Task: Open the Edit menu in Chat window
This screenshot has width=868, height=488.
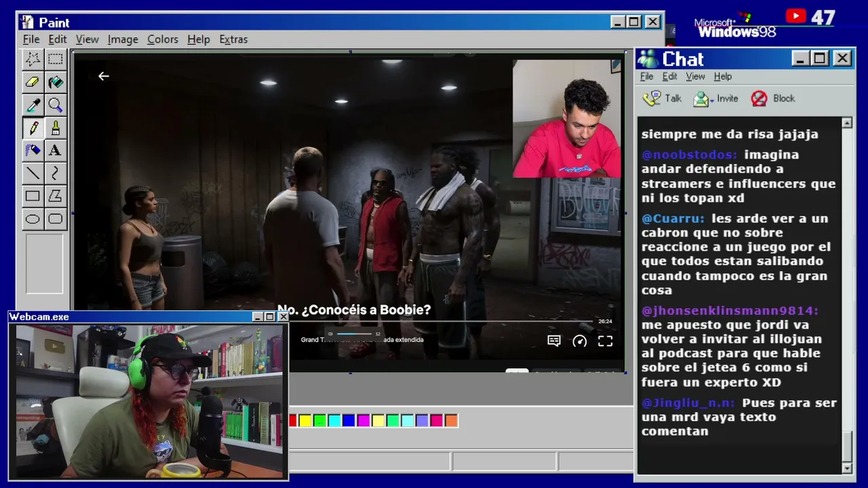Action: click(670, 77)
